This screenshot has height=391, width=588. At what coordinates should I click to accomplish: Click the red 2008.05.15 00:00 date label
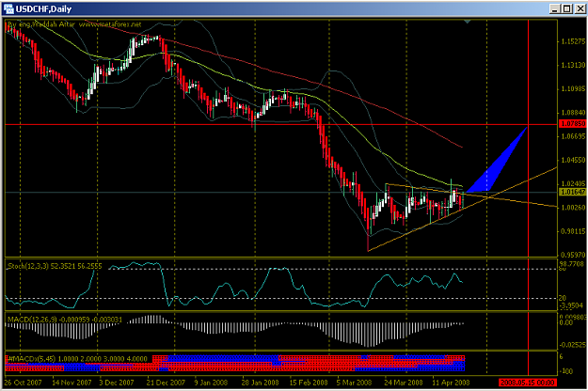pyautogui.click(x=528, y=383)
